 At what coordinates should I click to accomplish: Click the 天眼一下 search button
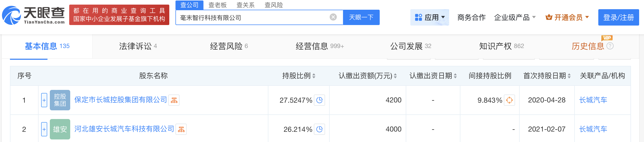point(361,17)
